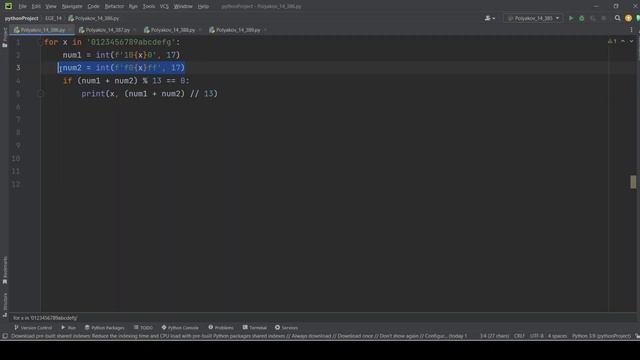The width and height of the screenshot is (640, 360).
Task: Close the Polyakov_14_387.py tab
Action: point(135,30)
